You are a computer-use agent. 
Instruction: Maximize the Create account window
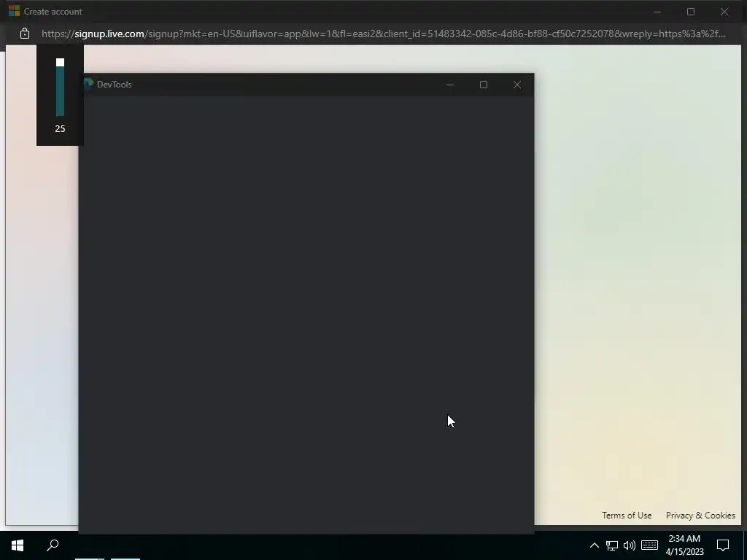(x=691, y=12)
